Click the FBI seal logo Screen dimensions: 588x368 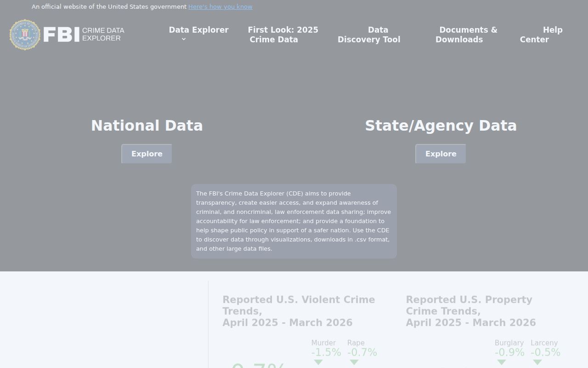pos(25,34)
